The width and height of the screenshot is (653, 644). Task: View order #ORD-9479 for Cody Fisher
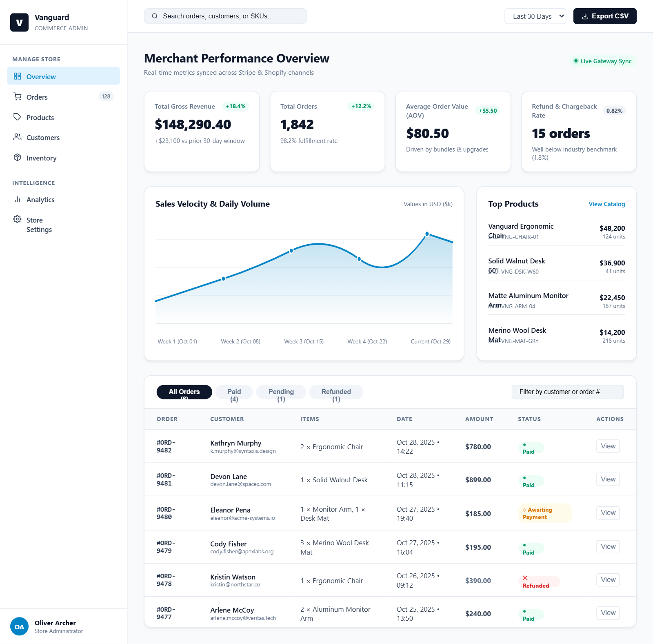[608, 547]
